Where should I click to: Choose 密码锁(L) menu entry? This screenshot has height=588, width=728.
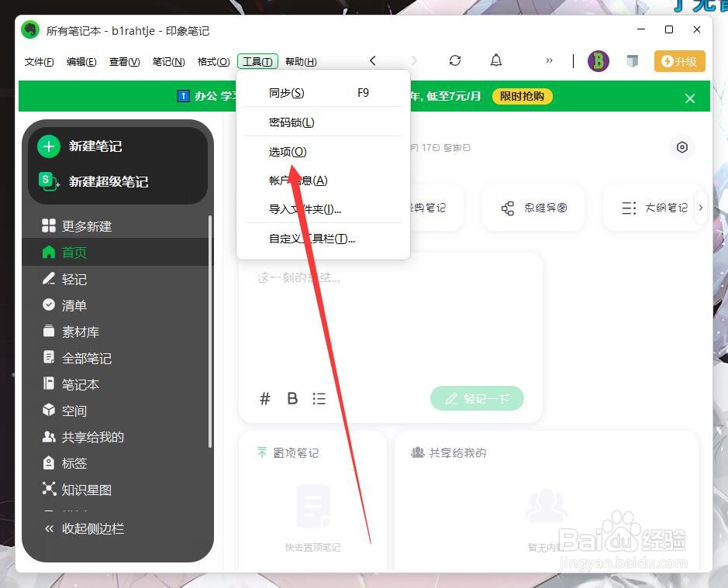point(323,122)
